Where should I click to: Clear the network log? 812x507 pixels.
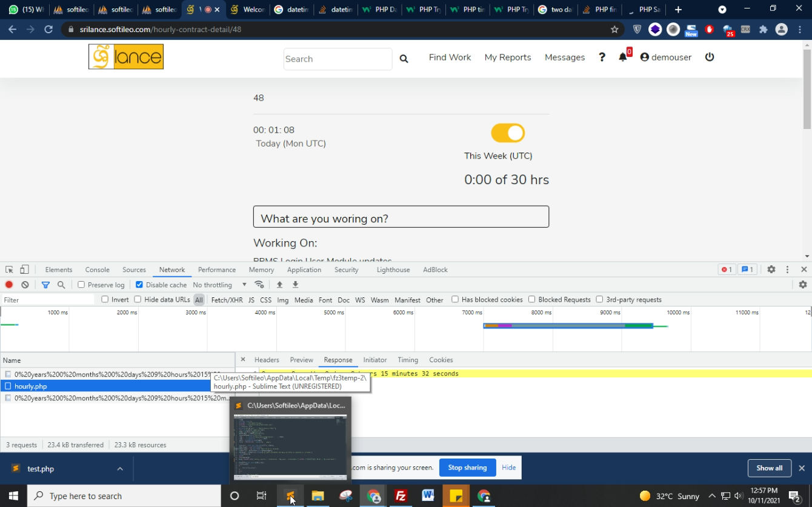(25, 285)
